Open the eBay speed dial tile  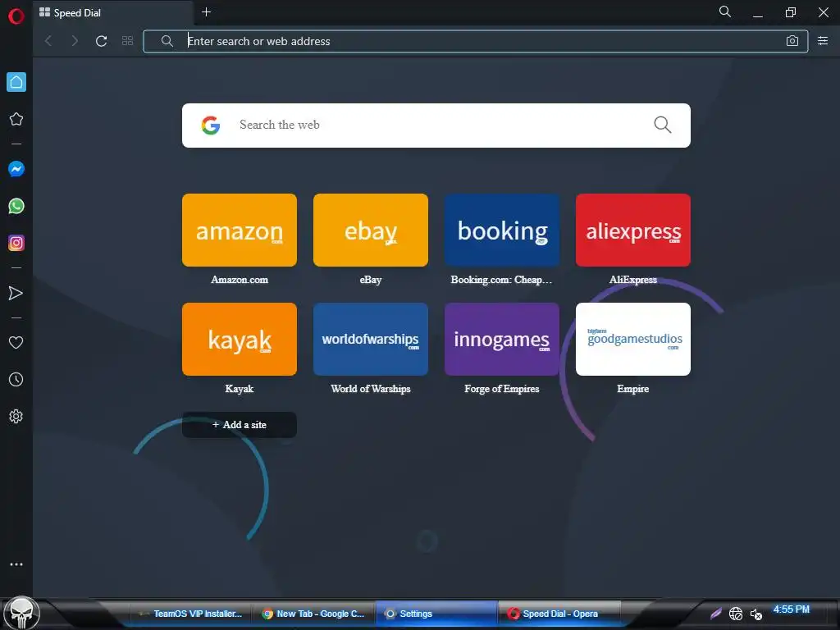tap(371, 231)
